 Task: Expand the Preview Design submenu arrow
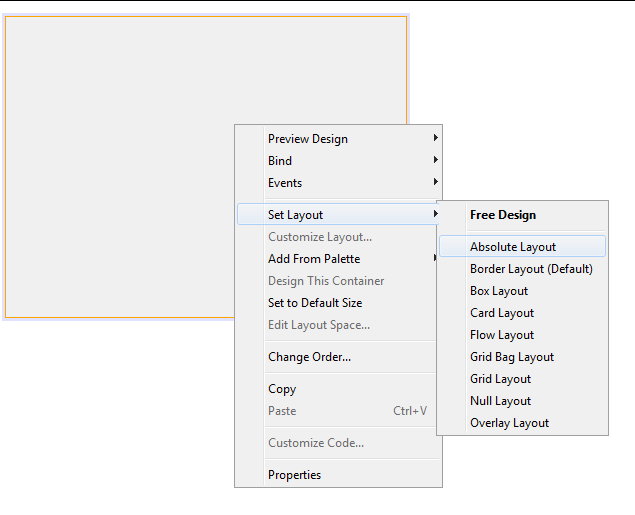(435, 138)
